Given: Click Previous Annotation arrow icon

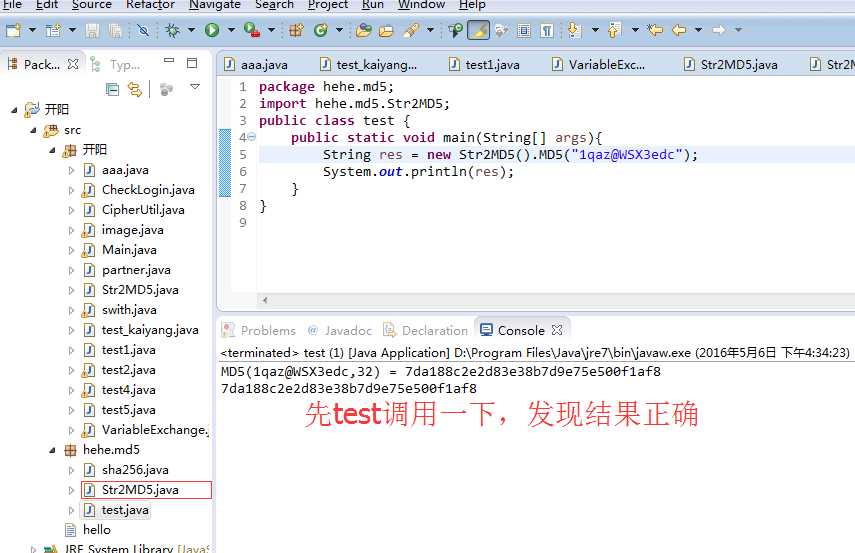Looking at the screenshot, I should pos(614,30).
